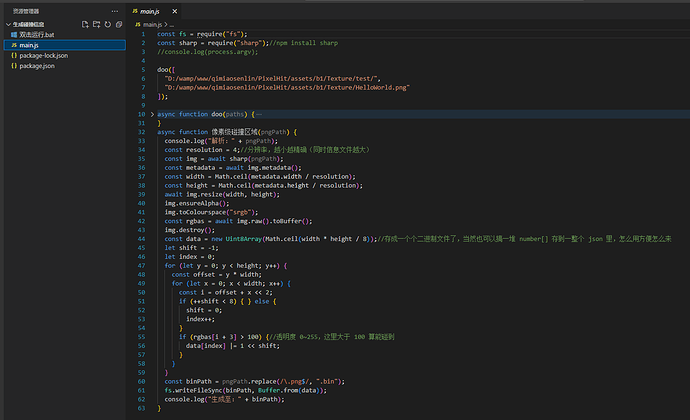Click the New Folder icon in explorer
690x420 pixels.
pos(96,22)
